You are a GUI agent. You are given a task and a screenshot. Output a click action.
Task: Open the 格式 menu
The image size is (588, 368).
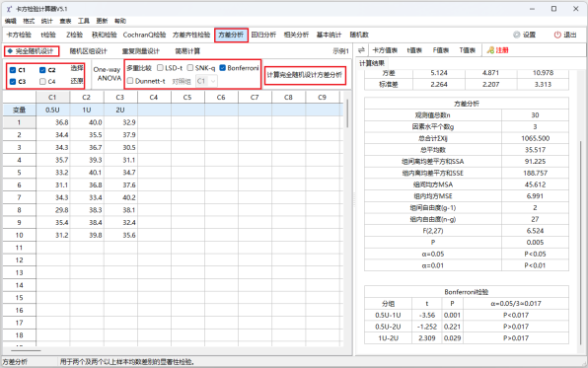[29, 21]
